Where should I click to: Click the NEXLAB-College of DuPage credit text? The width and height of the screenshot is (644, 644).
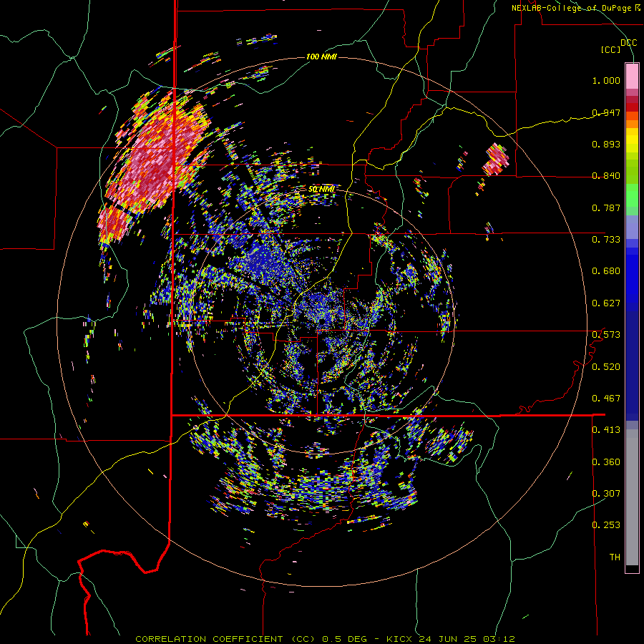click(x=575, y=8)
